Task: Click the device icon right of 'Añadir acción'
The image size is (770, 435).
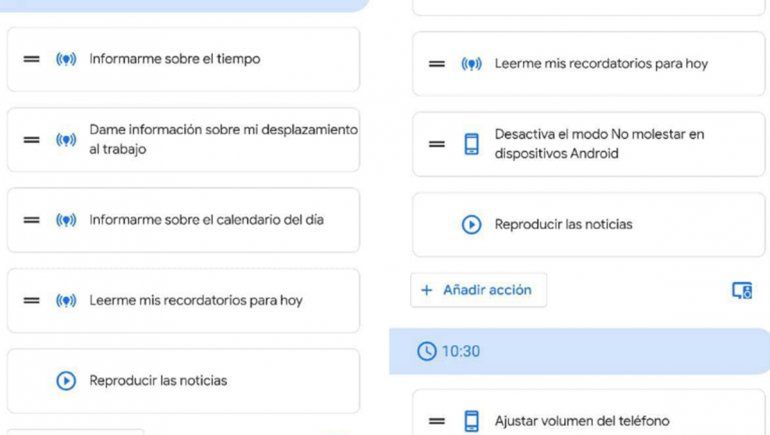Action: [x=741, y=291]
